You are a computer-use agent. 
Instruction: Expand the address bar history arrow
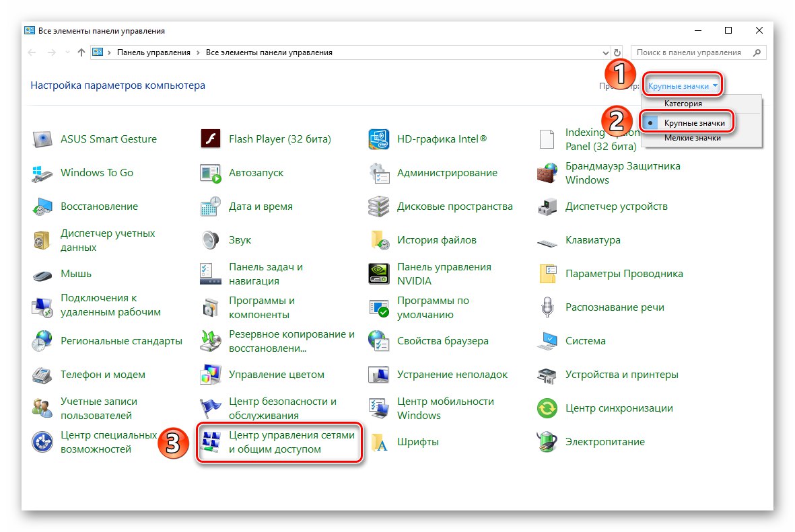605,52
